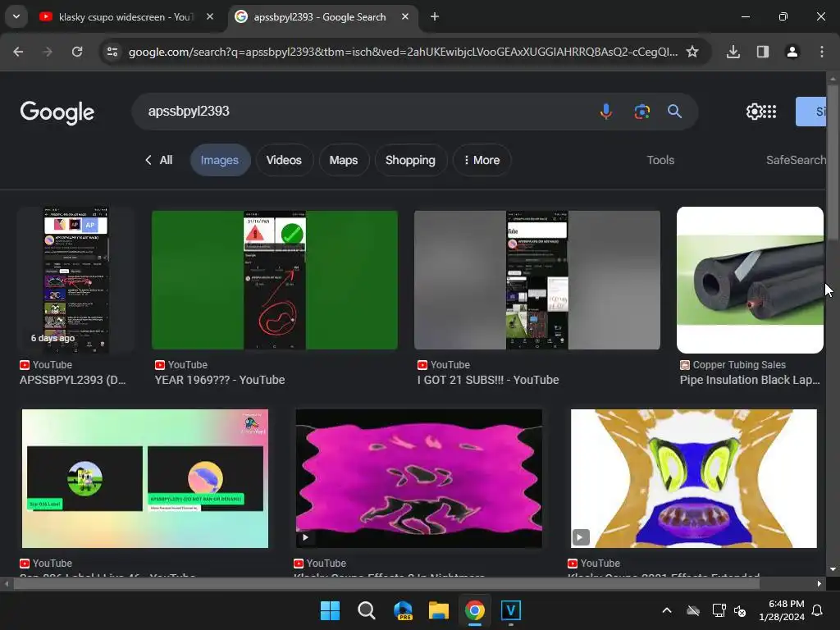Open the notifications bell
840x630 pixels.
coord(818,610)
